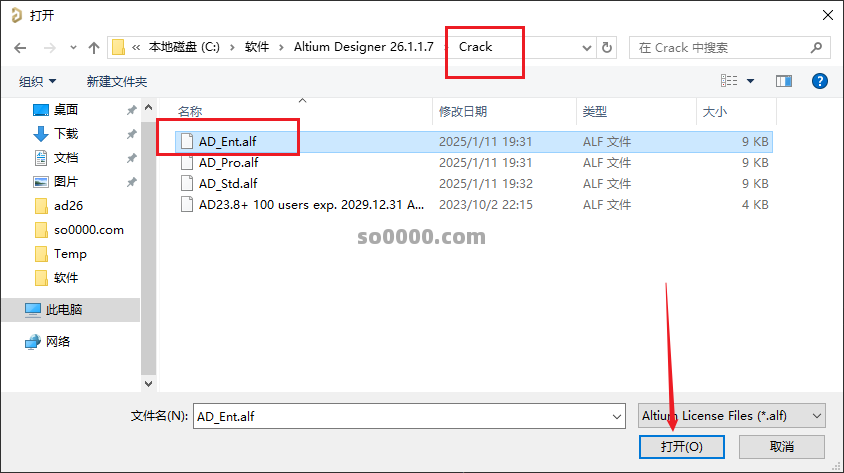The width and height of the screenshot is (844, 473).
Task: Open ad26 folder in sidebar
Action: 68,206
